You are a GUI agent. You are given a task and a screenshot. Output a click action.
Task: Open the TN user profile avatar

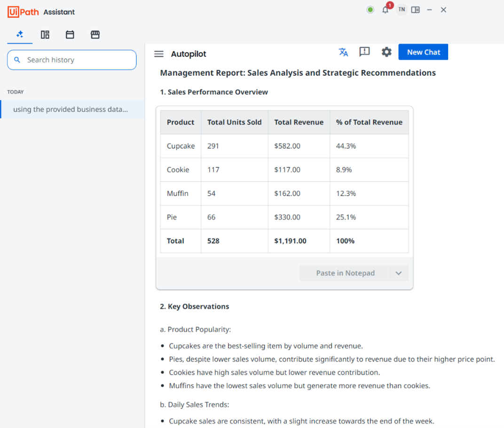[402, 10]
